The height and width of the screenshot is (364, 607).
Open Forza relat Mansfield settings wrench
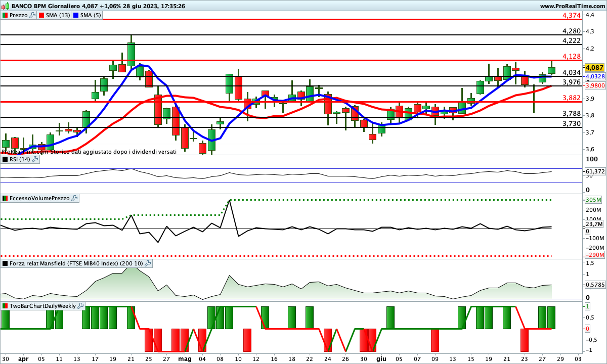[148, 263]
